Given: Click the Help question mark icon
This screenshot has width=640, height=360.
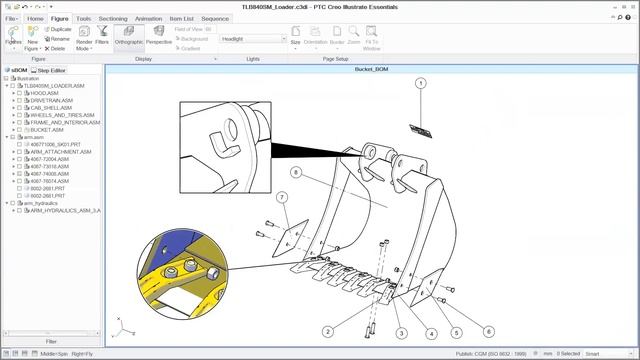Looking at the screenshot, I should pos(629,17).
